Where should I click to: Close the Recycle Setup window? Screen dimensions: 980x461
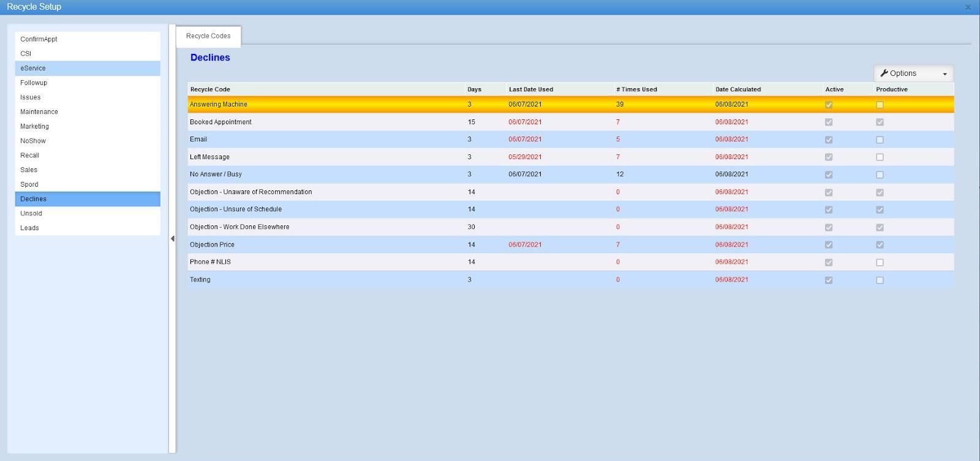pyautogui.click(x=968, y=7)
